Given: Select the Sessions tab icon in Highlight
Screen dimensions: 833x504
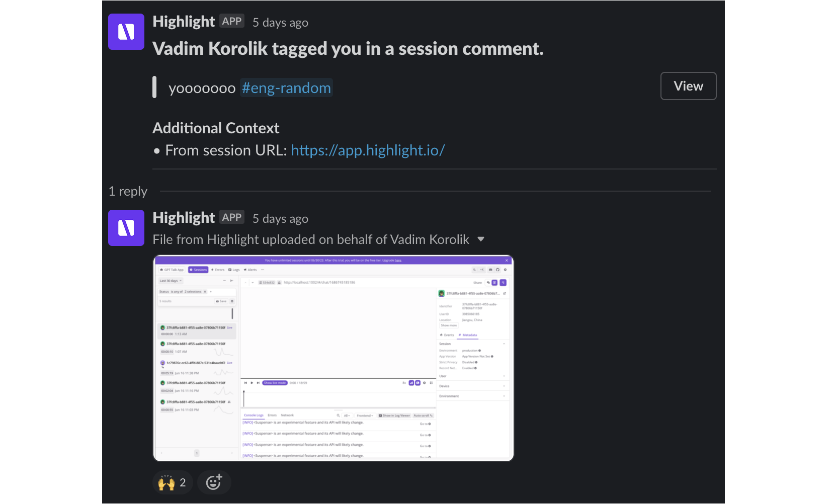Looking at the screenshot, I should pos(192,270).
